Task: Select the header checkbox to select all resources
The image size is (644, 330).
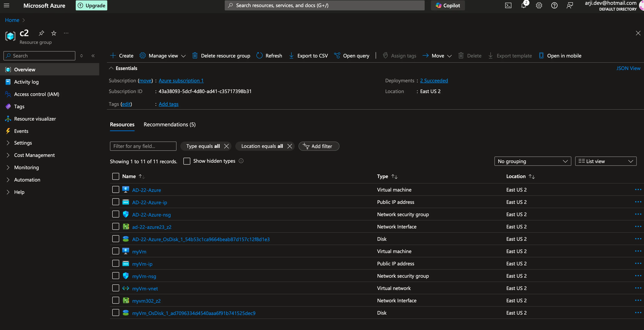Action: click(x=116, y=176)
